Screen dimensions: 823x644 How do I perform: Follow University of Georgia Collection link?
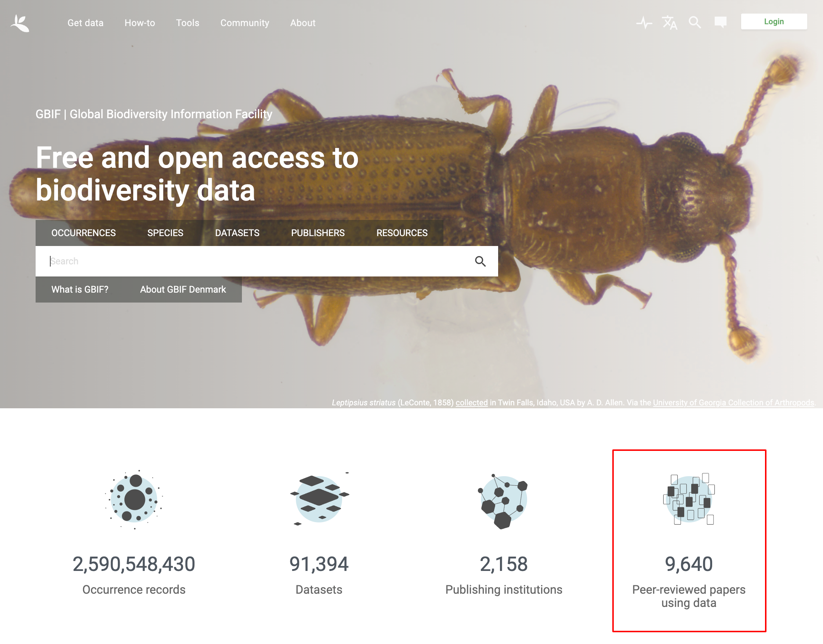coord(733,403)
